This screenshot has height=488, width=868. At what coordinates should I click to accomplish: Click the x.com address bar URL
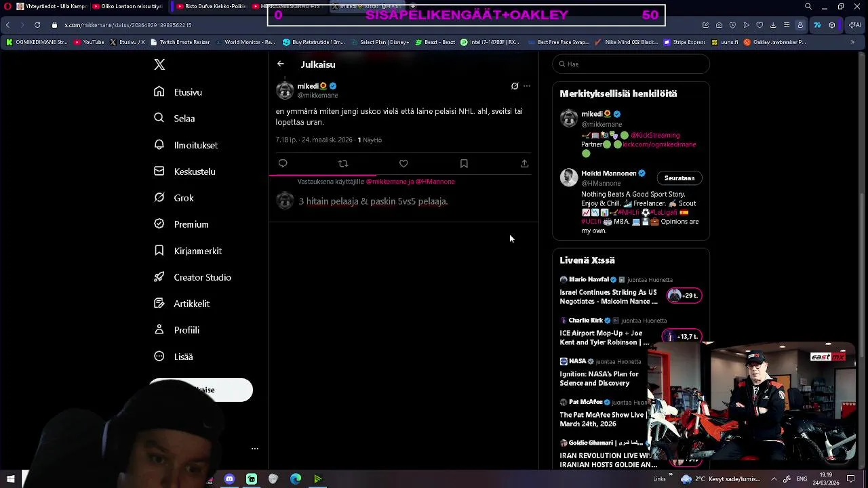(128, 25)
